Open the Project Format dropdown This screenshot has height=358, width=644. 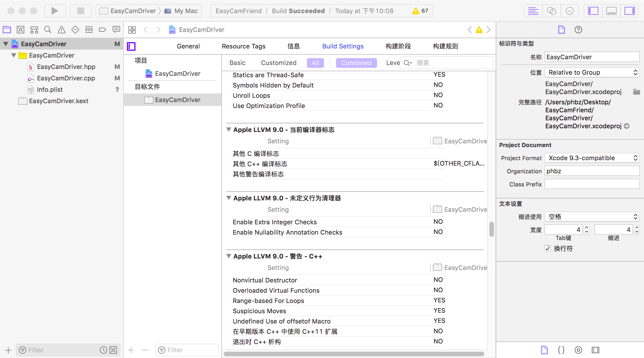[592, 158]
